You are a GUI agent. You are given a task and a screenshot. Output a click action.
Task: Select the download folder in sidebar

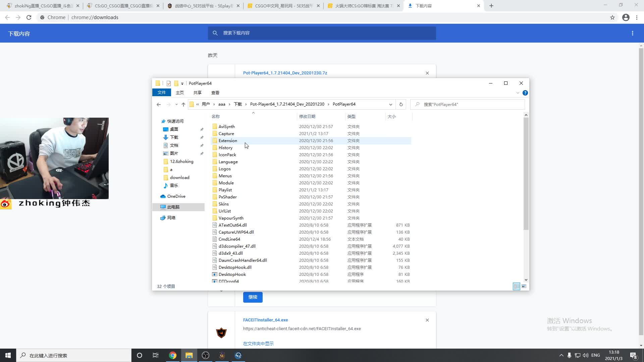[x=179, y=177]
